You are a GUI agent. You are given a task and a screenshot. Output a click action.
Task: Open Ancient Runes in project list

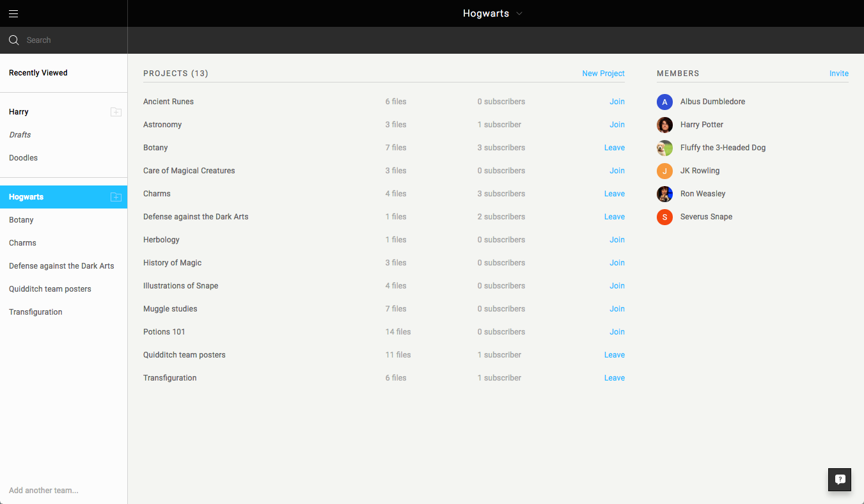pos(168,102)
